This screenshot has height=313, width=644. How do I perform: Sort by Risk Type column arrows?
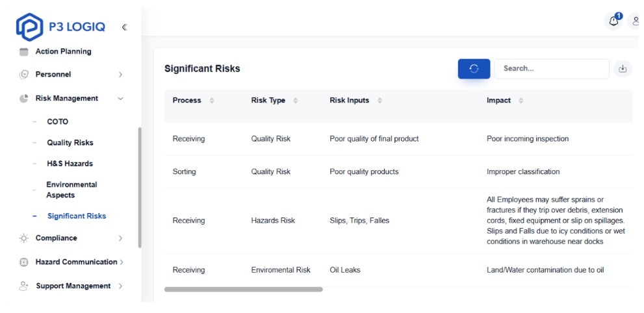[295, 101]
